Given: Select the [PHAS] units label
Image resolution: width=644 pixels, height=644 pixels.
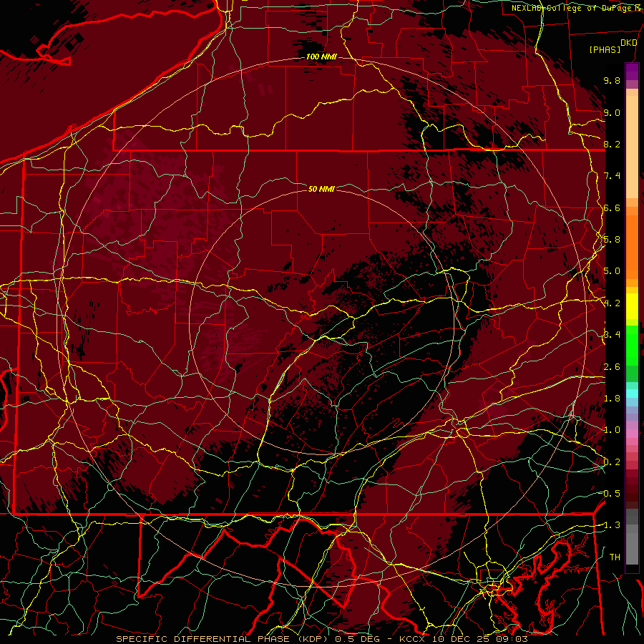Looking at the screenshot, I should point(605,50).
